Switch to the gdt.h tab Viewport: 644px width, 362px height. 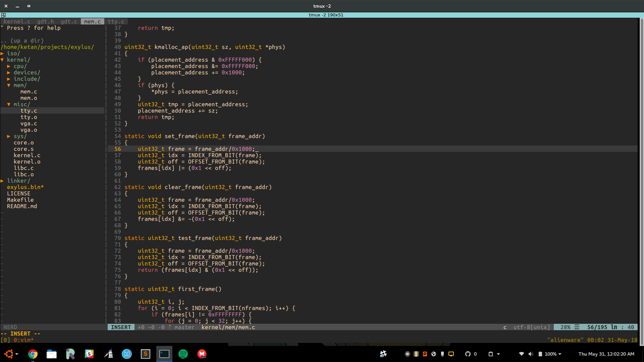point(45,21)
